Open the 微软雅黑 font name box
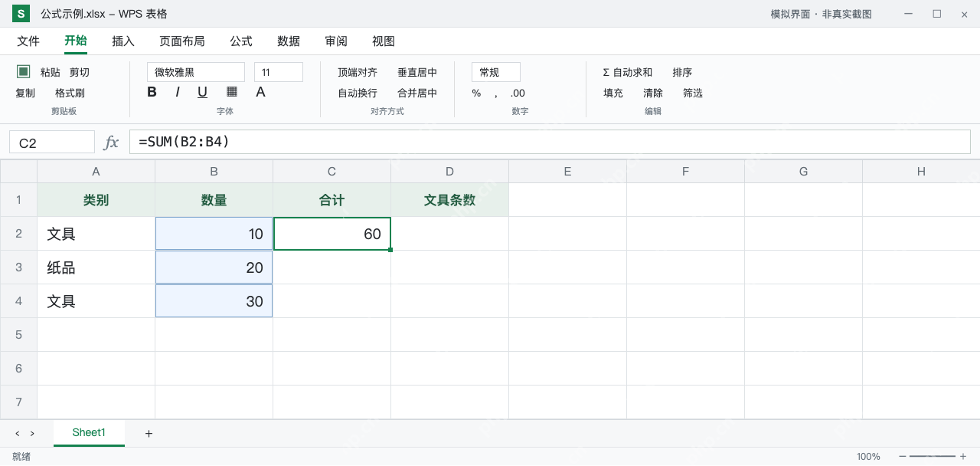 click(196, 72)
